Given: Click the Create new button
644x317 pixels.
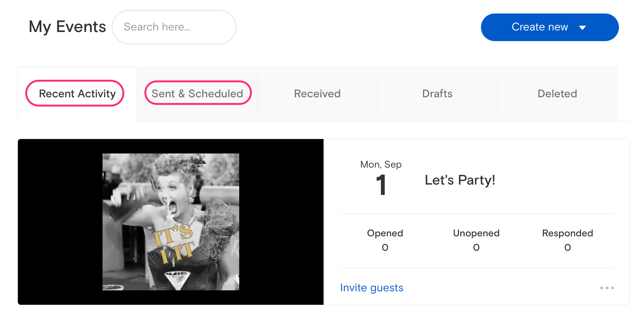Looking at the screenshot, I should 550,27.
